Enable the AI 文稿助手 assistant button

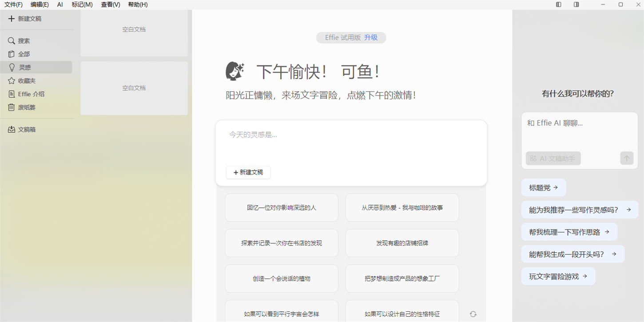coord(553,158)
